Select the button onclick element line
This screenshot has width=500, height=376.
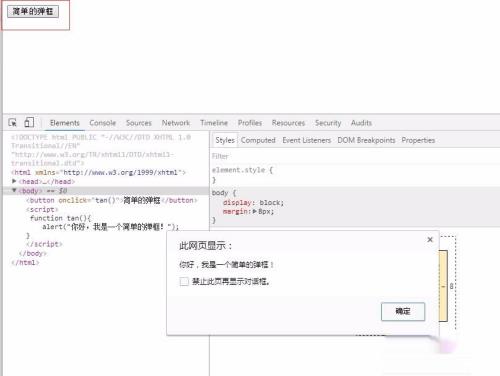[x=112, y=200]
